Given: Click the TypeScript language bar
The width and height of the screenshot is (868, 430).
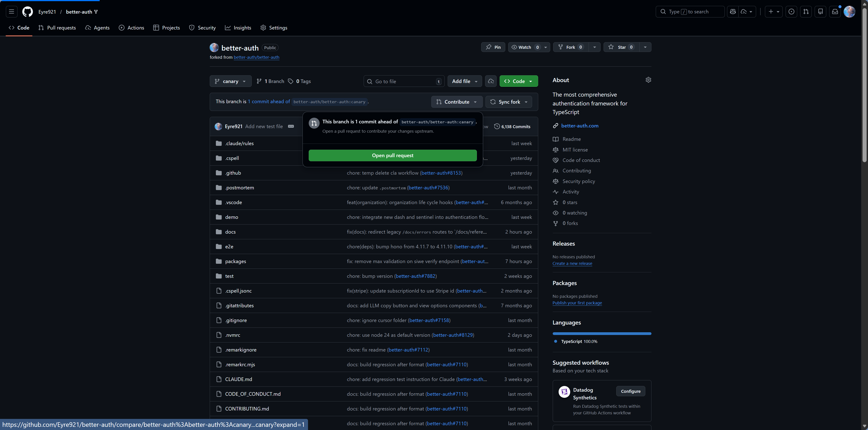Looking at the screenshot, I should (602, 334).
